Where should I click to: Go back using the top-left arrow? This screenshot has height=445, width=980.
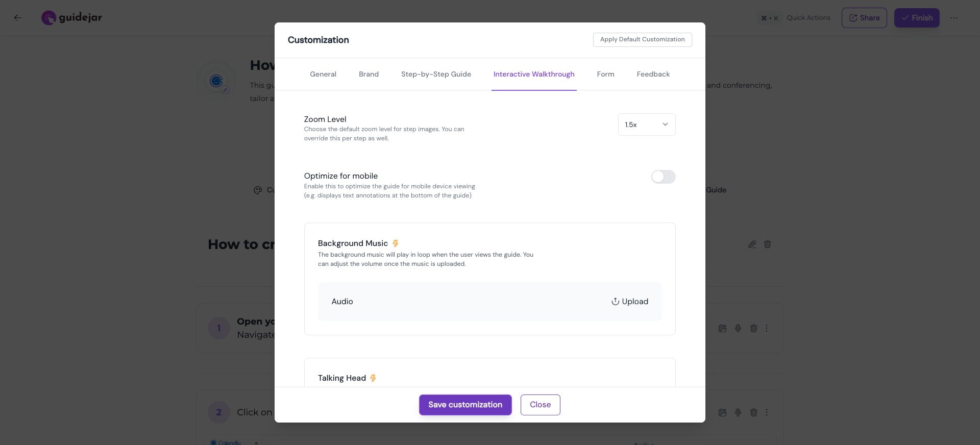pyautogui.click(x=18, y=17)
